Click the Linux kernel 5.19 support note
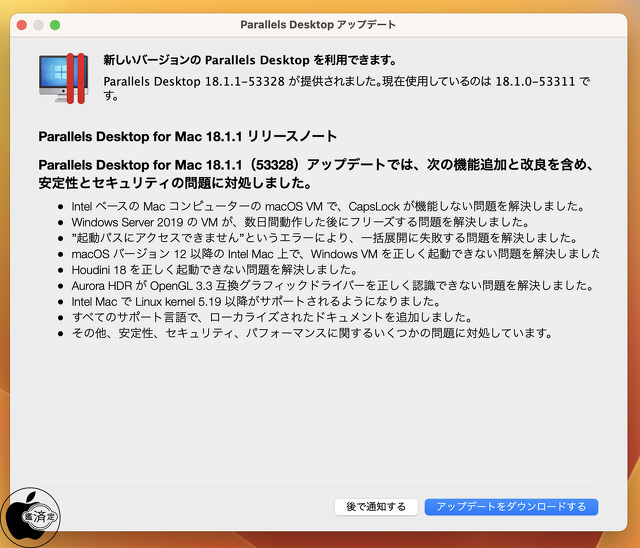This screenshot has height=548, width=640. 256,302
